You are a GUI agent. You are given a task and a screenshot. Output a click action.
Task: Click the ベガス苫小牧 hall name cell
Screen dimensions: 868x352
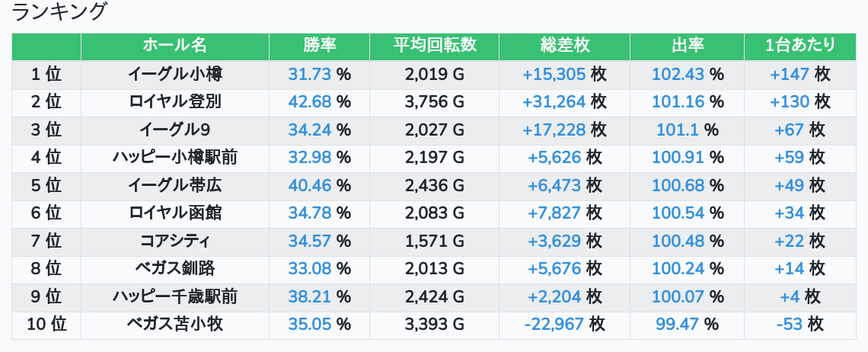(174, 324)
